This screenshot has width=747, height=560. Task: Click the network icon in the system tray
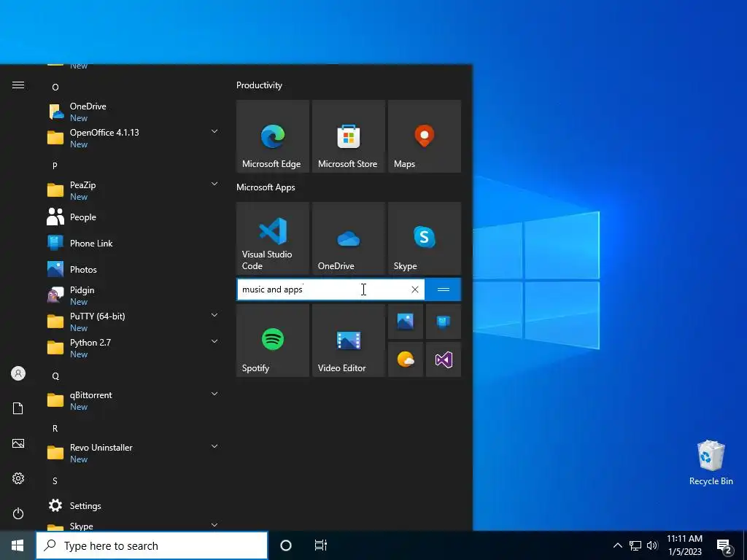[x=635, y=545]
